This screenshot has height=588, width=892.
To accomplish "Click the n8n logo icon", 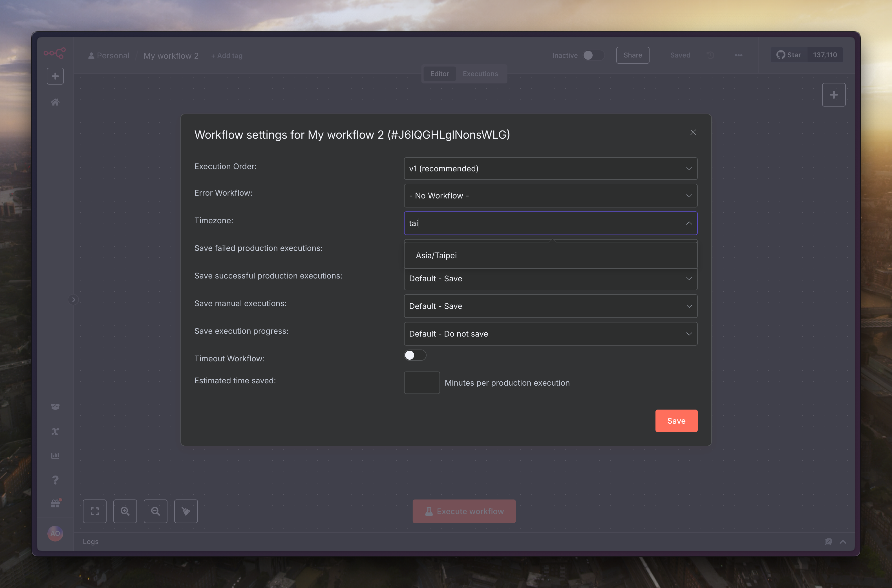I will (x=55, y=53).
